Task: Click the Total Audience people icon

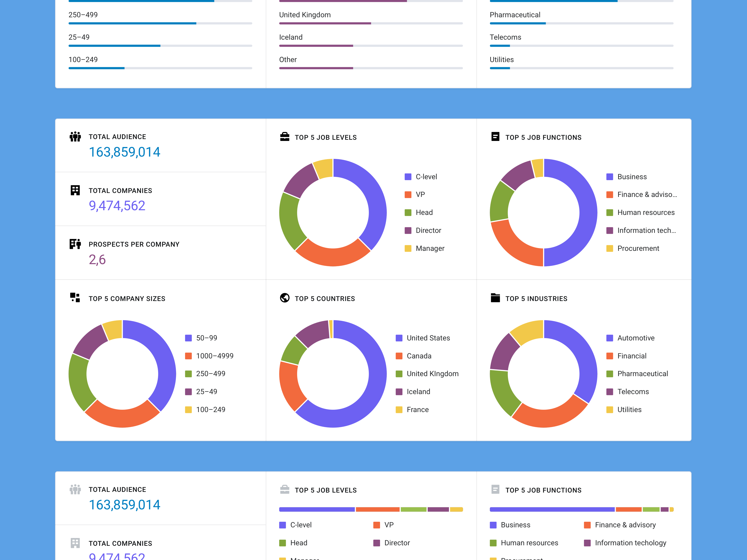Action: [x=75, y=137]
